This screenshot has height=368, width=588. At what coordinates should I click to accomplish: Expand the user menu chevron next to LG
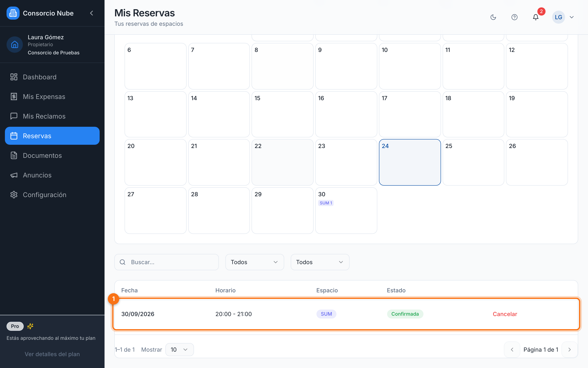point(572,17)
